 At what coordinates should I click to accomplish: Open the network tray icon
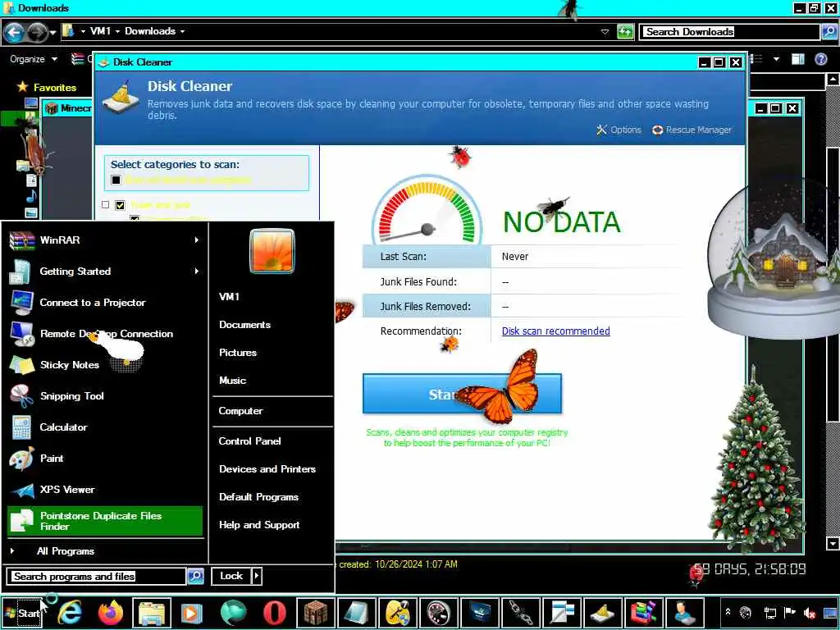pos(769,612)
